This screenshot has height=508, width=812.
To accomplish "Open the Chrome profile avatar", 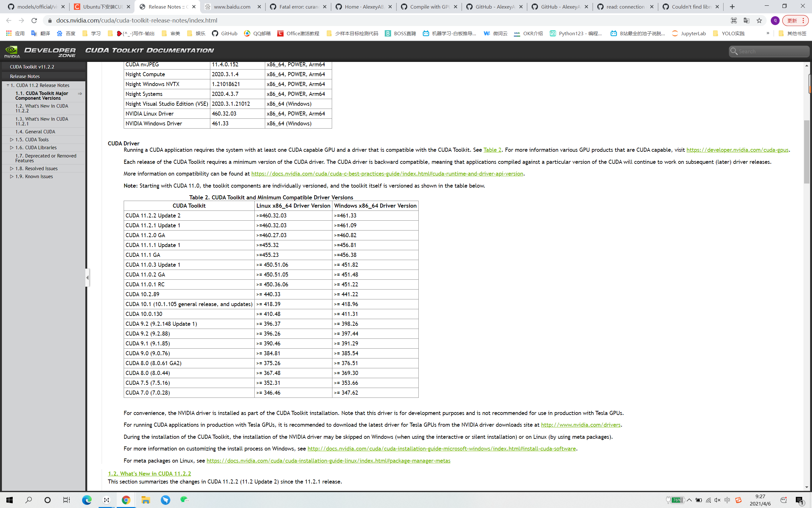I will point(775,21).
